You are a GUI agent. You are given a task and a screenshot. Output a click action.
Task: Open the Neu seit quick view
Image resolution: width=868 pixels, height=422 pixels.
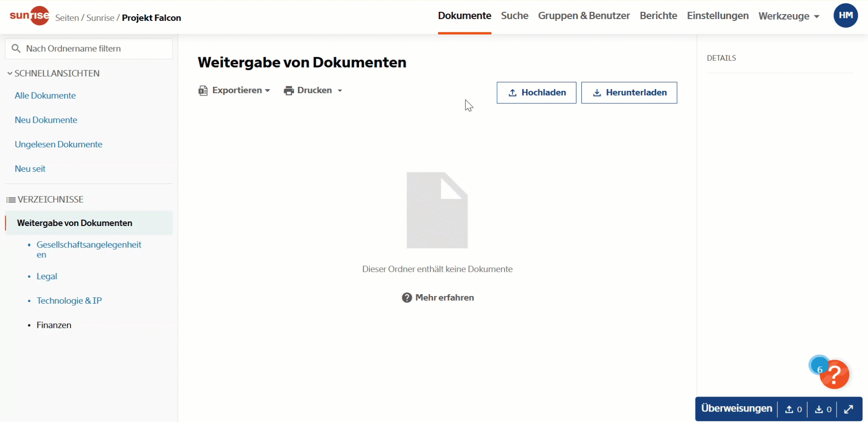tap(30, 169)
